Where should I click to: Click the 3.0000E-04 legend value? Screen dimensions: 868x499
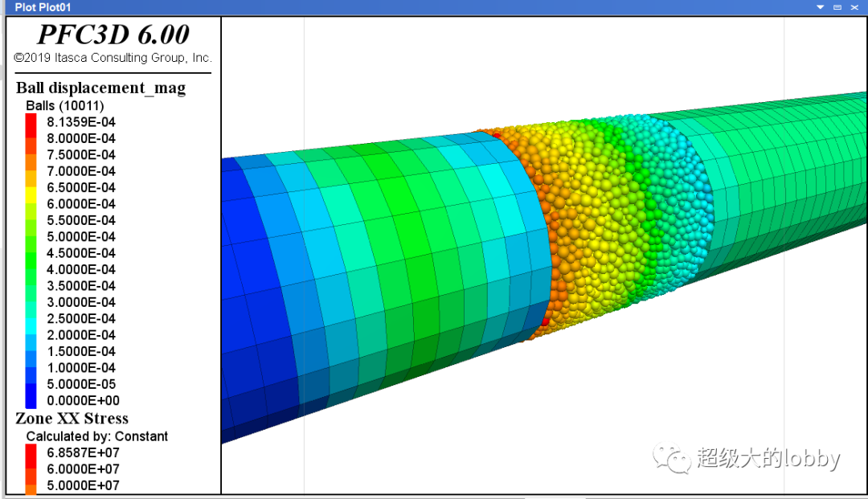tap(81, 302)
